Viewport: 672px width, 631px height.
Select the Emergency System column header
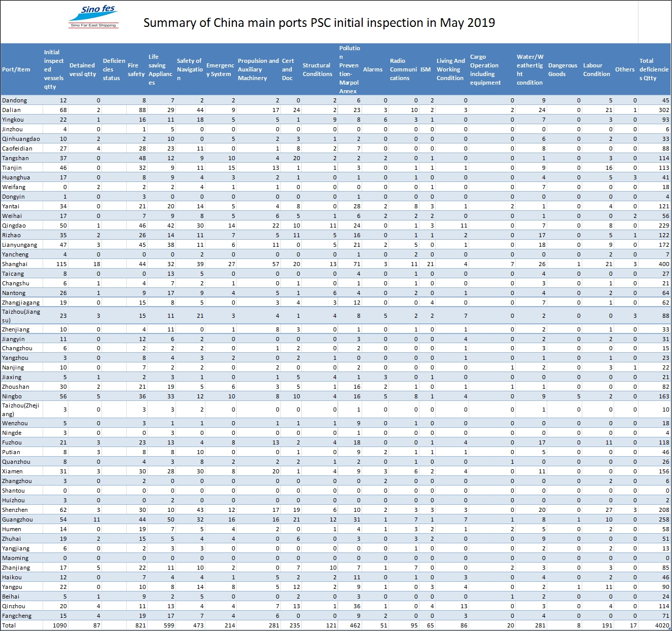coord(220,69)
